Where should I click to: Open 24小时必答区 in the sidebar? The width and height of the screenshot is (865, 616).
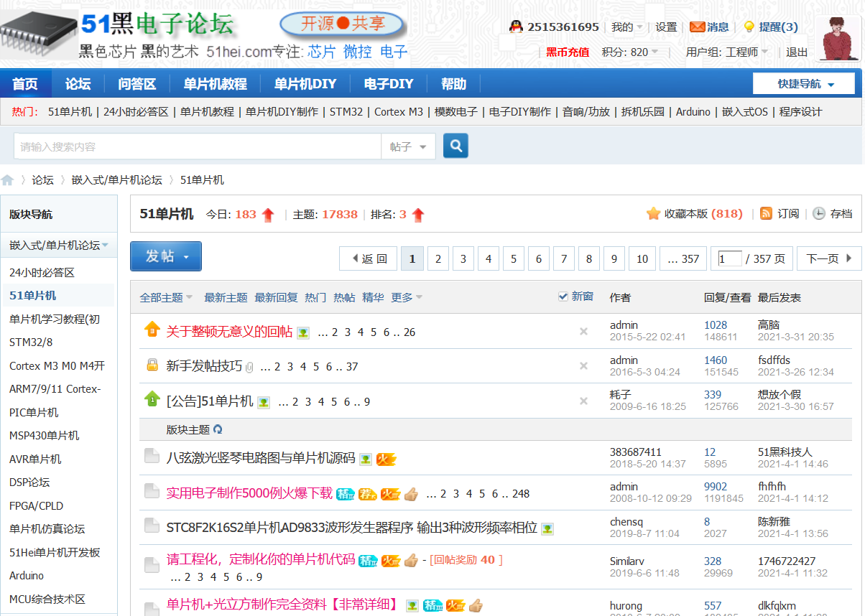coord(42,272)
